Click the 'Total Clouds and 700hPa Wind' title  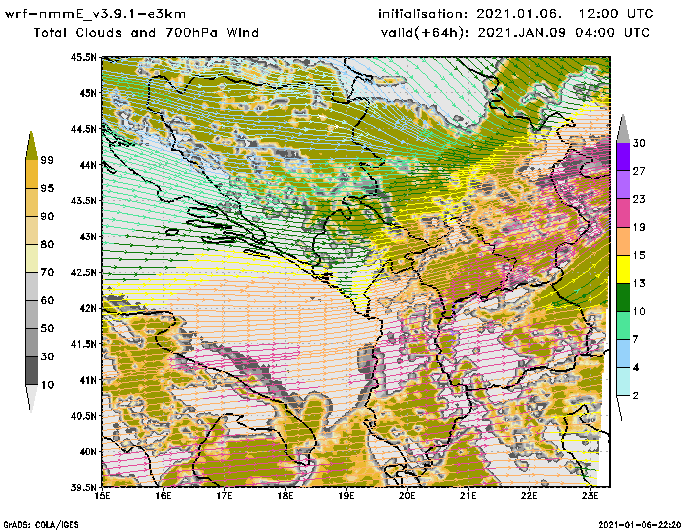[x=146, y=33]
